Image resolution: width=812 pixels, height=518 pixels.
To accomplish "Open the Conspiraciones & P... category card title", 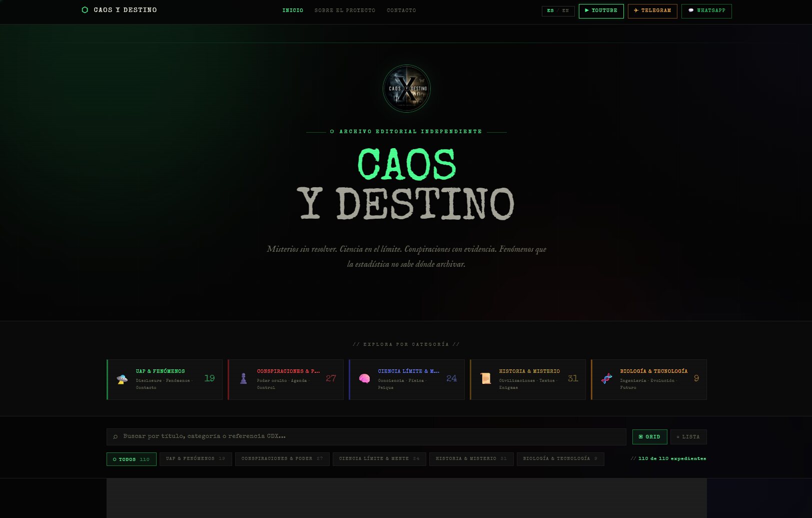I will click(x=288, y=371).
